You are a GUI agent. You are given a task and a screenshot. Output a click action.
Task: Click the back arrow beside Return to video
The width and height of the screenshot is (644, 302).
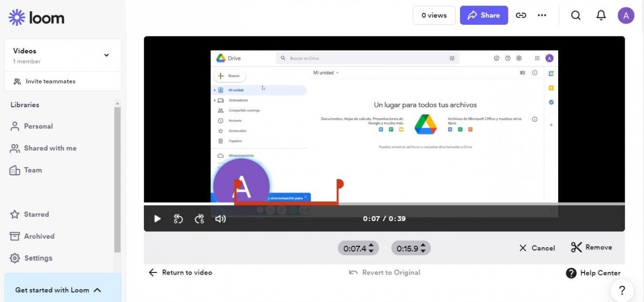(153, 272)
